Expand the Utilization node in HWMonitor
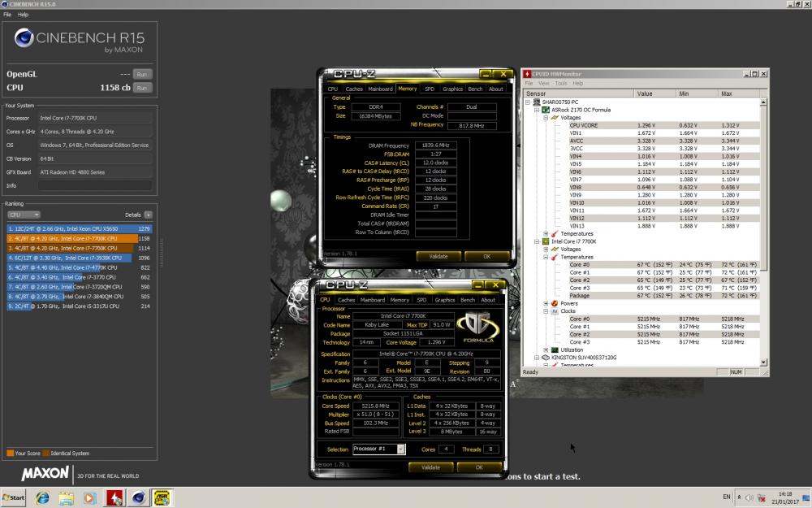The width and height of the screenshot is (812, 508). (x=546, y=350)
